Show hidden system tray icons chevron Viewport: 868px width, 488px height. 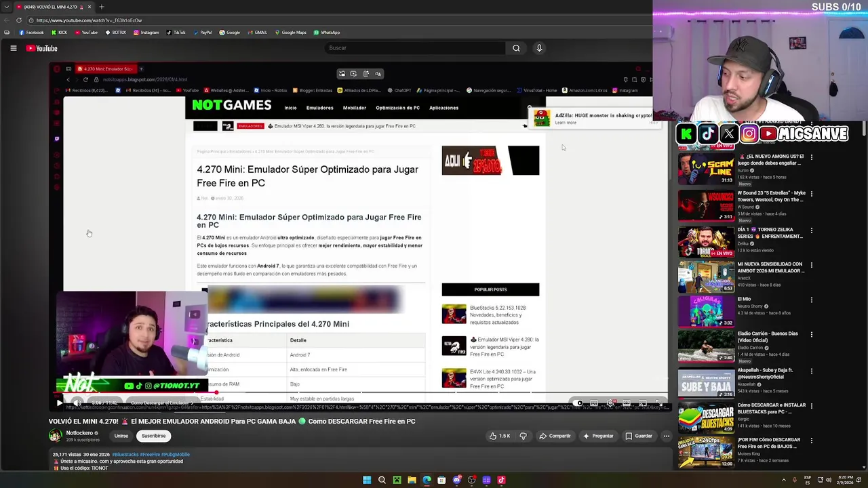pos(784,480)
